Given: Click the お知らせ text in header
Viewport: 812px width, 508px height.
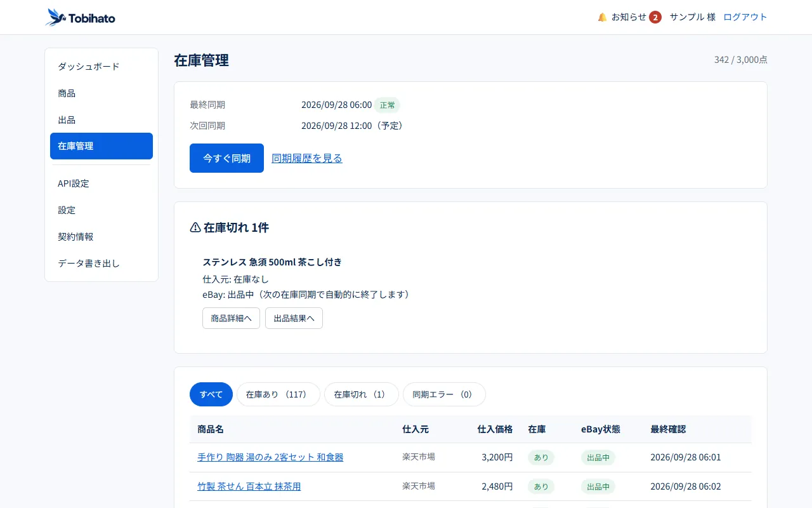Looking at the screenshot, I should tap(629, 17).
